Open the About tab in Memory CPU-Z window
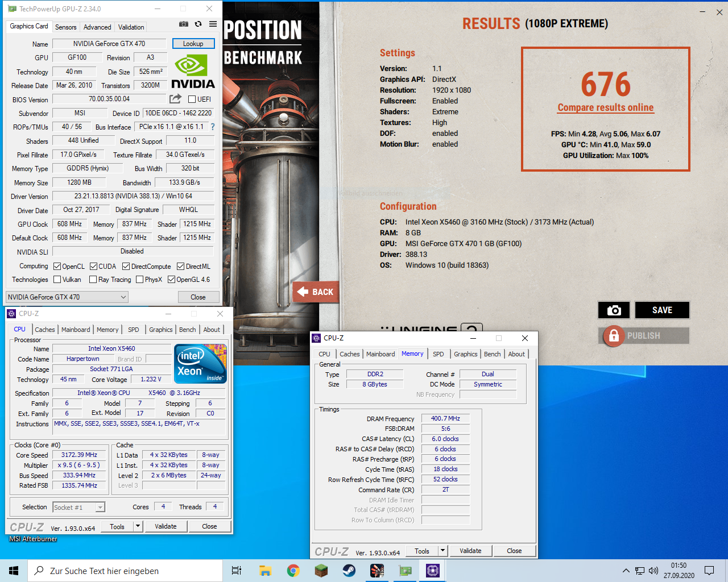This screenshot has width=728, height=582. tap(516, 354)
